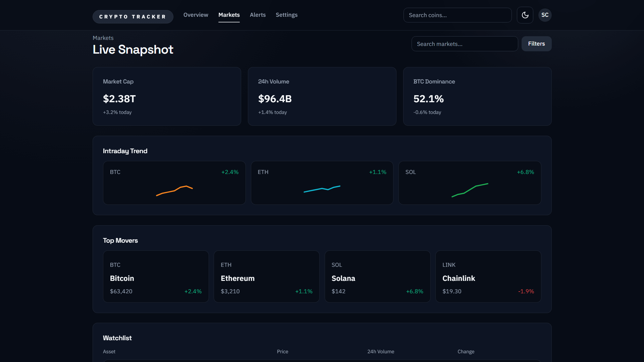Image resolution: width=644 pixels, height=362 pixels.
Task: Switch to the Overview tab
Action: [x=196, y=15]
